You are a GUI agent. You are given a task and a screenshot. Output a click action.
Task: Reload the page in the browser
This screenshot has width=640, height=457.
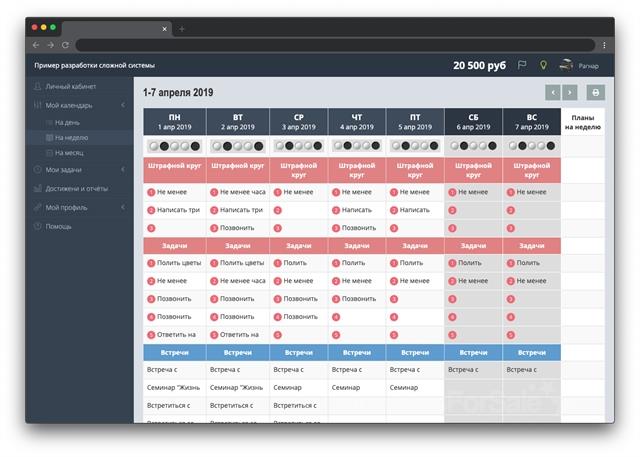pyautogui.click(x=66, y=45)
